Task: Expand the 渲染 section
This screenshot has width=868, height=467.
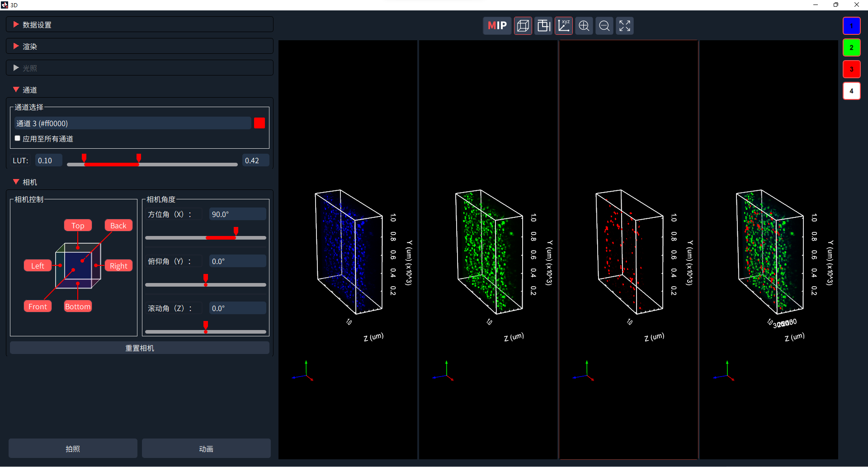Action: [x=140, y=46]
